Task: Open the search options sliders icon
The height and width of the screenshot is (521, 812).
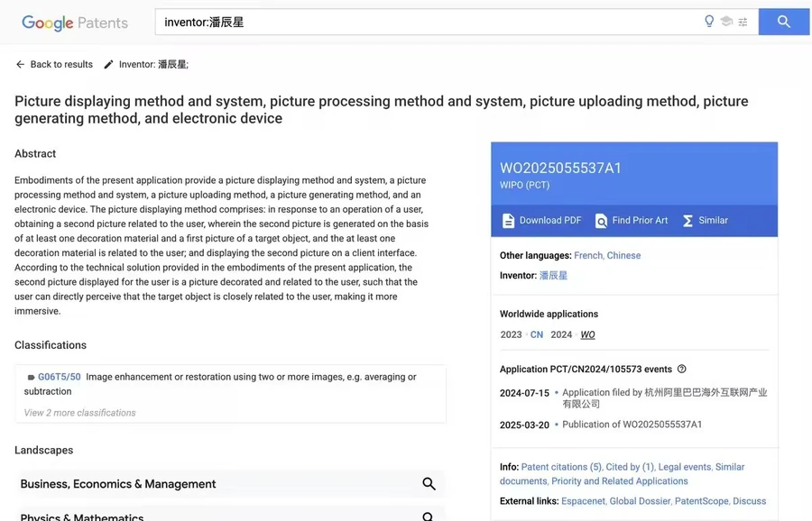Action: (x=743, y=22)
